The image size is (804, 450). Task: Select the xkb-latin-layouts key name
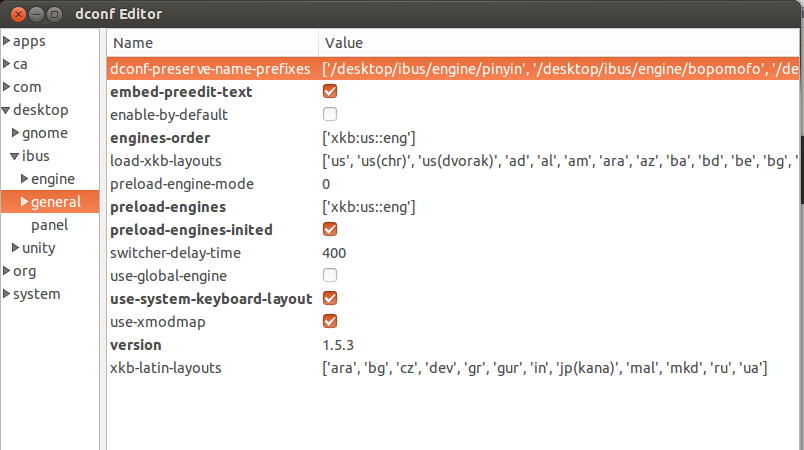(x=166, y=368)
